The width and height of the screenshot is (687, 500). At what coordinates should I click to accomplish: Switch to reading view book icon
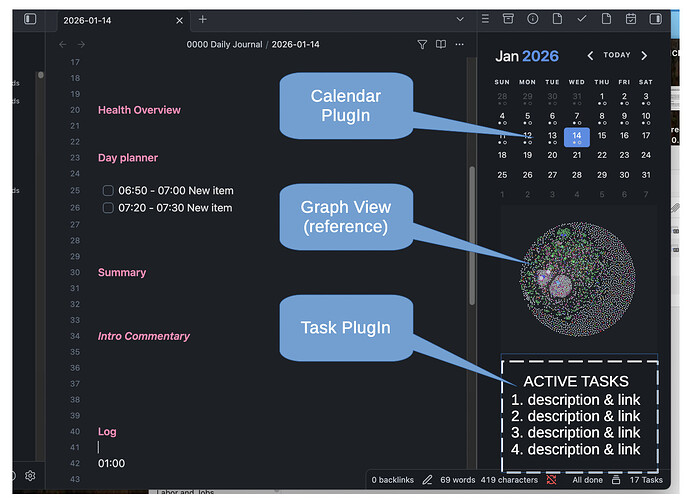pos(441,44)
